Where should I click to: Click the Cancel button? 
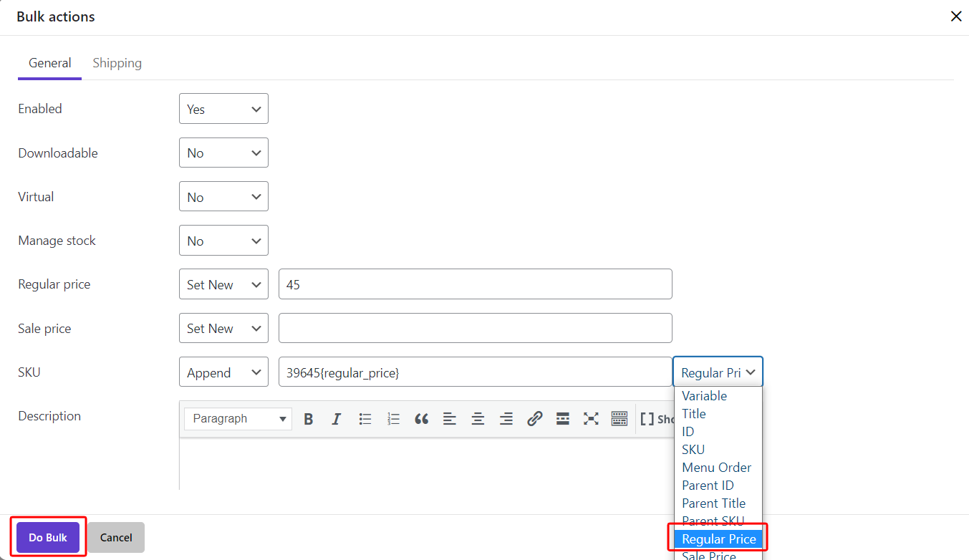pos(116,538)
